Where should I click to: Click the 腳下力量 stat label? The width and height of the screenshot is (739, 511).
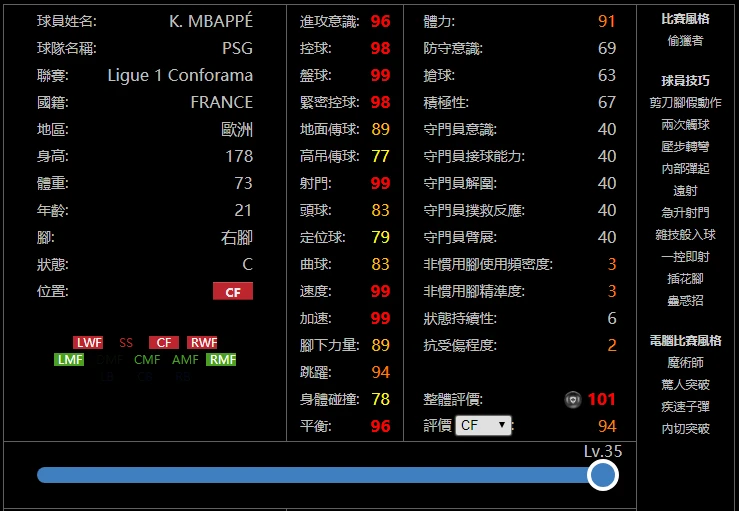click(329, 345)
